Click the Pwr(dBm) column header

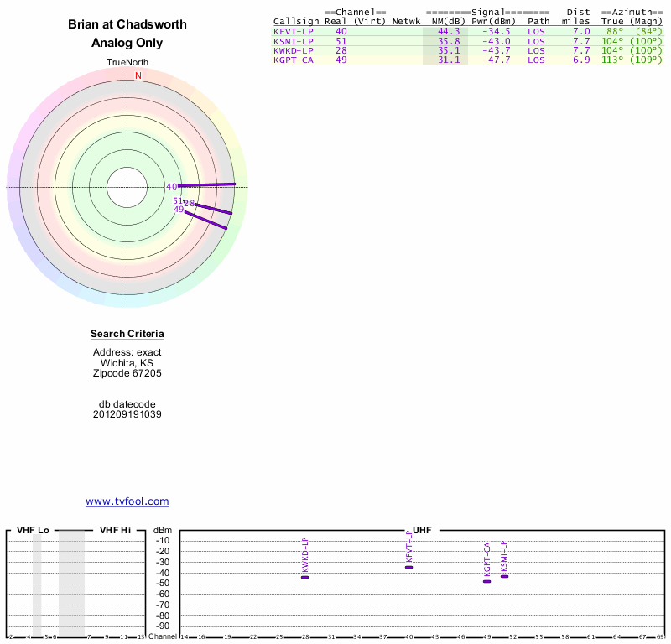click(493, 22)
